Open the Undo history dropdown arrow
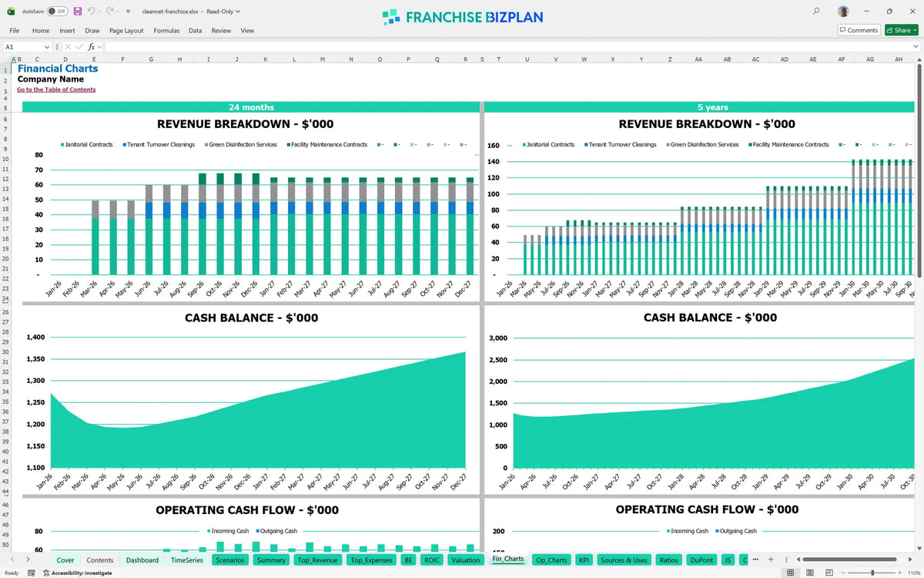The width and height of the screenshot is (924, 578). coord(99,12)
